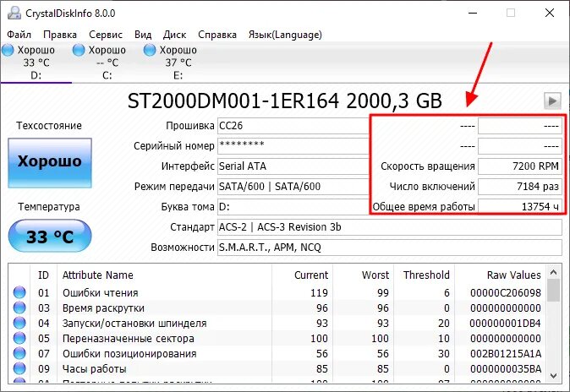Click raw value 002B01215A1A
Viewport: 570px width, 392px height.
(x=505, y=353)
